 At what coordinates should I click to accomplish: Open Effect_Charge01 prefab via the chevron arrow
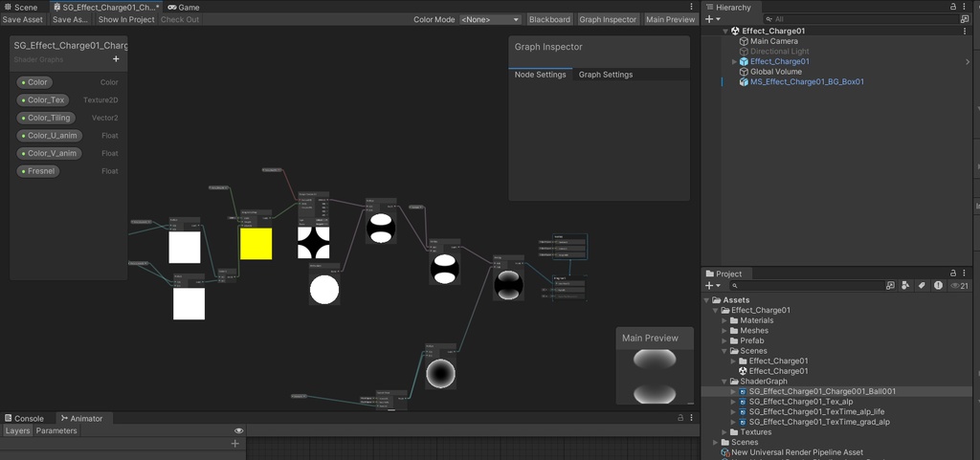[x=968, y=62]
